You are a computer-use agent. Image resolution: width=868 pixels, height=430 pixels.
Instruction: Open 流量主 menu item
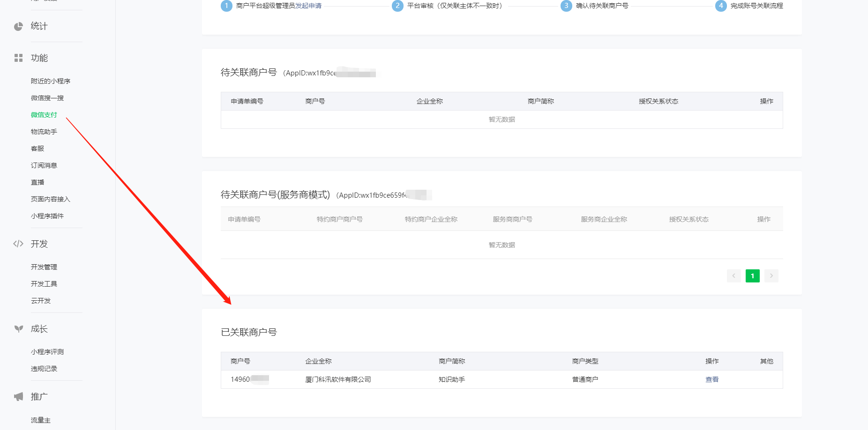pyautogui.click(x=41, y=420)
